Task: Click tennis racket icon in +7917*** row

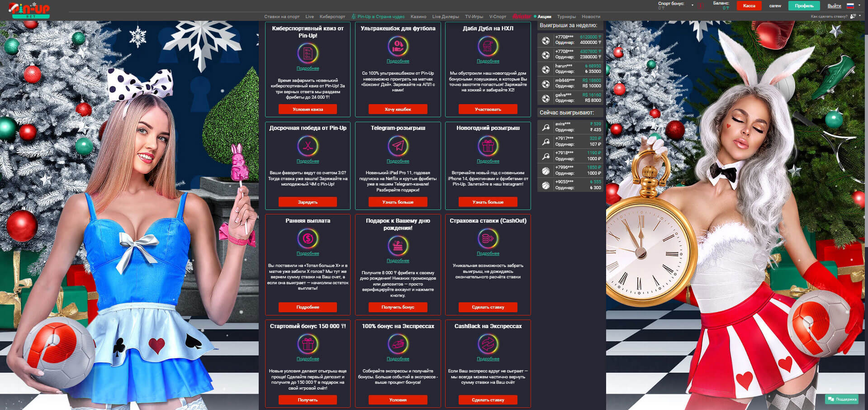Action: [545, 142]
